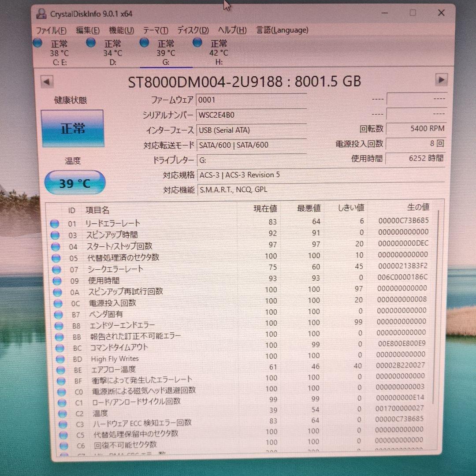Click the status orb for row 04 スタート/ストップ回数
476x476 pixels.
pos(56,247)
